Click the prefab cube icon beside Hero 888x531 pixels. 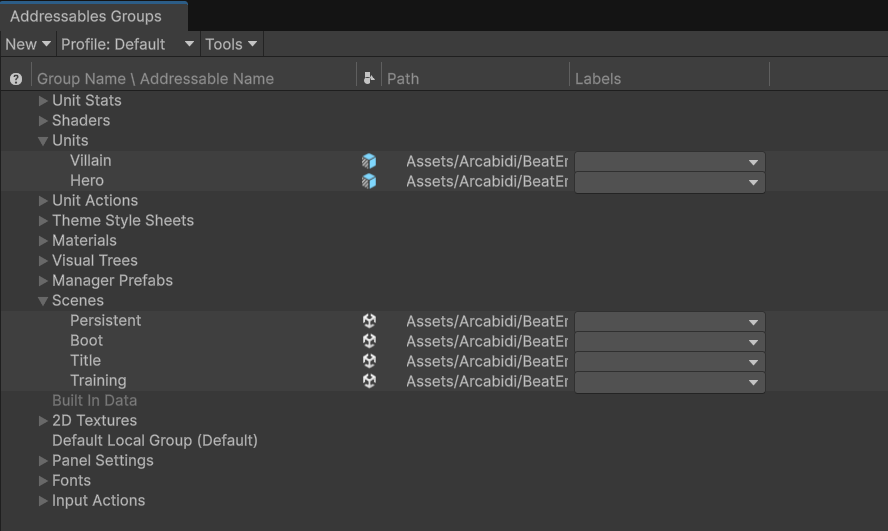(x=369, y=181)
